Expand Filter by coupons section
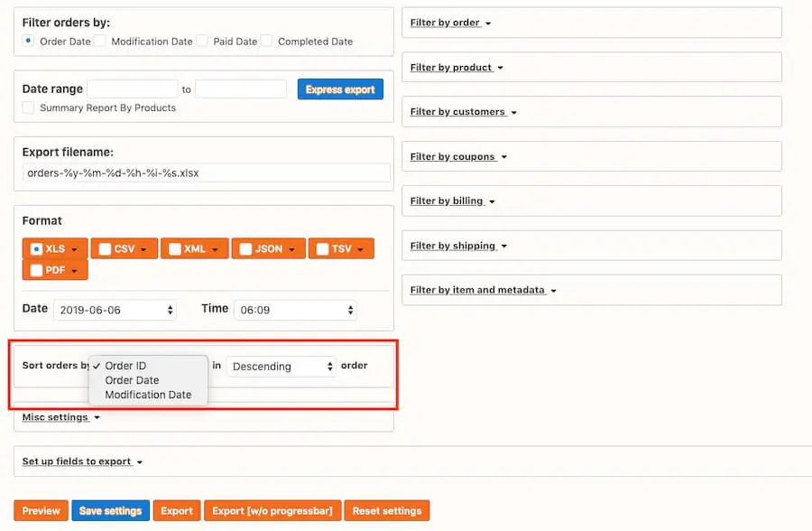 pyautogui.click(x=458, y=156)
